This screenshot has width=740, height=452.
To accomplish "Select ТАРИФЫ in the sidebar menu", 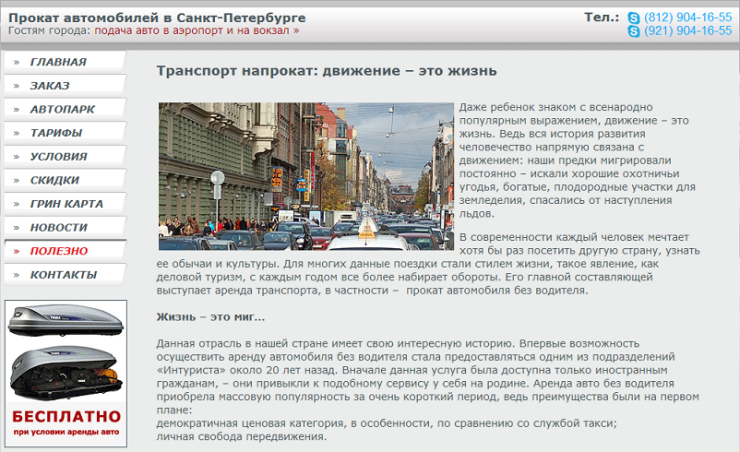I will 65,133.
